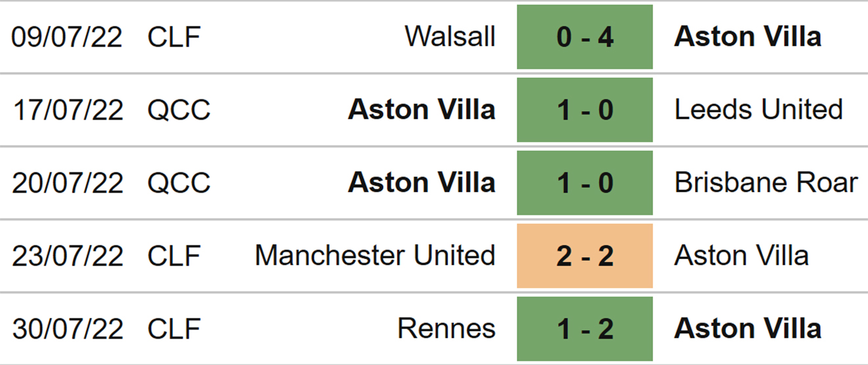Click the Walsall team name
Image resolution: width=868 pixels, height=365 pixels.
(x=450, y=37)
